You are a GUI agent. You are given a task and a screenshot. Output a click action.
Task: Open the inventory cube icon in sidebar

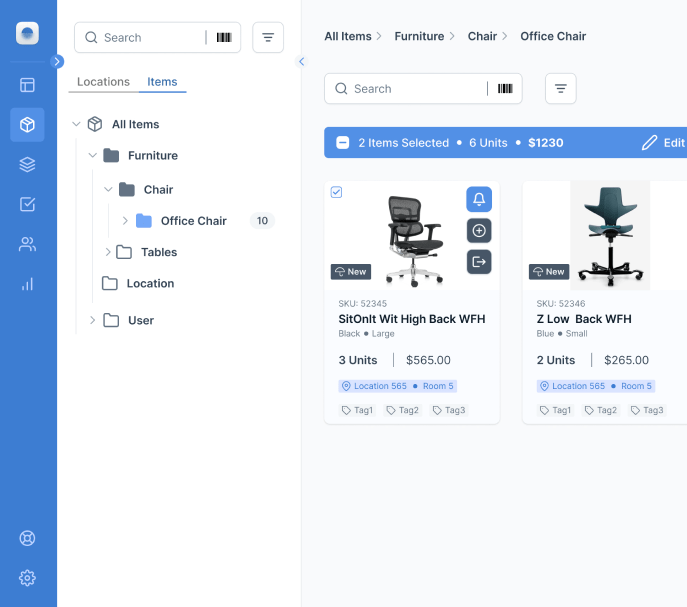point(27,125)
